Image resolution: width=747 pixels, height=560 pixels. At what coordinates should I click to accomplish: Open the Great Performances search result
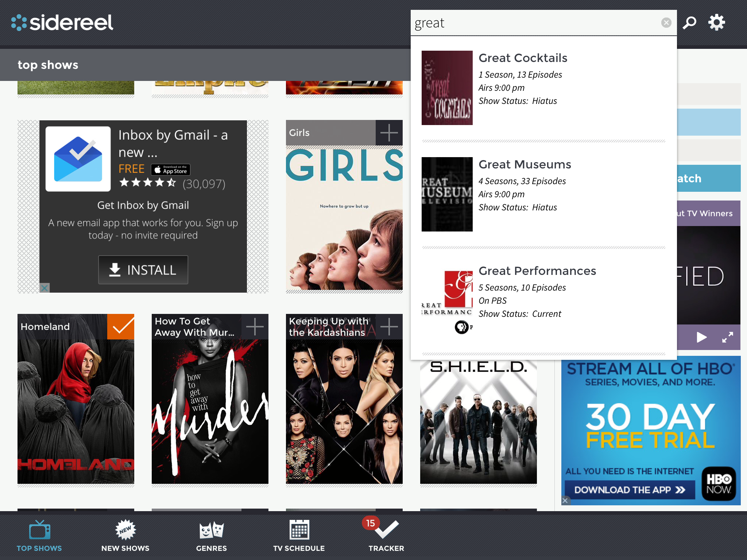[543, 301]
